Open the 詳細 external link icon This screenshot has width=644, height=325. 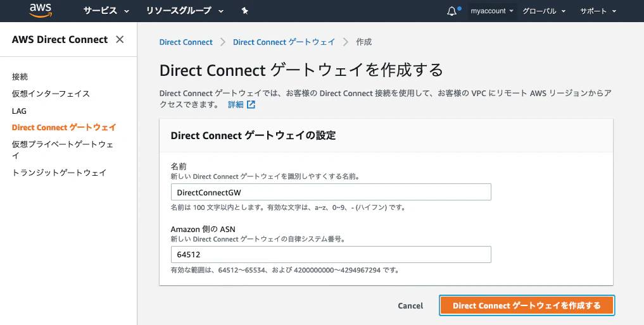(251, 104)
